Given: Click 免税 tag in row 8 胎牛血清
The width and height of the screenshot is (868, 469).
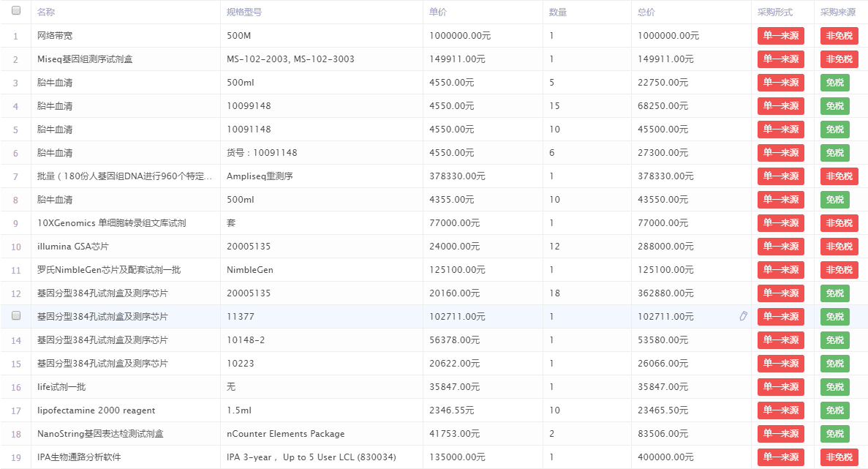Looking at the screenshot, I should 835,200.
